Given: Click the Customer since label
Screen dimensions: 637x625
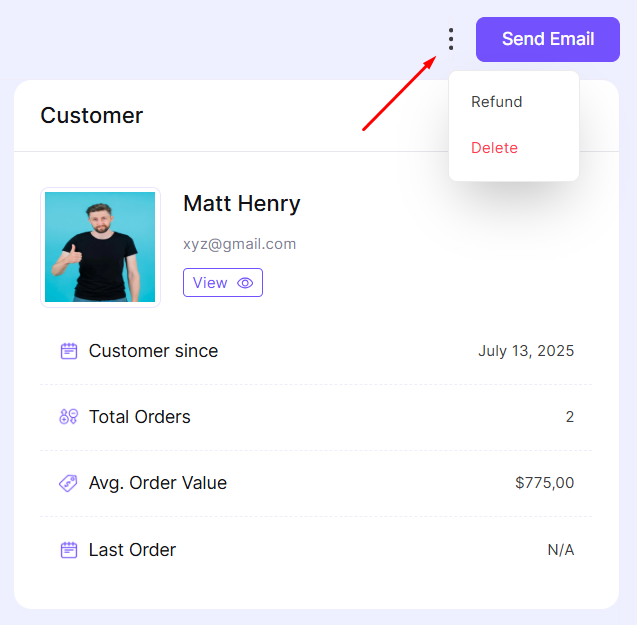Looking at the screenshot, I should coord(154,351).
